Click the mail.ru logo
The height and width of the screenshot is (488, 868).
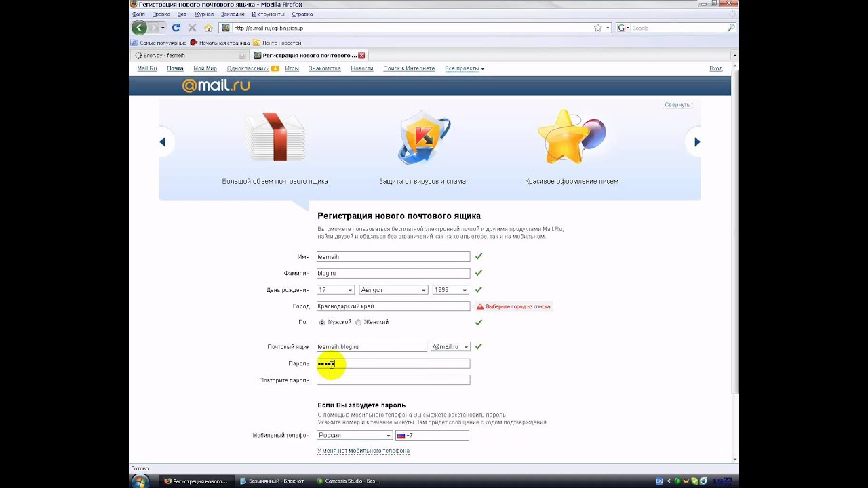tap(216, 85)
